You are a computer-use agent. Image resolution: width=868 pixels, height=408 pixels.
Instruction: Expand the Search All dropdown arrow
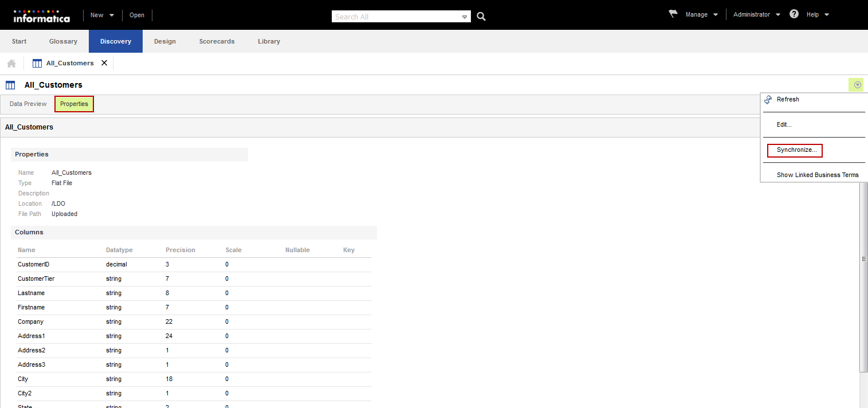click(x=465, y=17)
